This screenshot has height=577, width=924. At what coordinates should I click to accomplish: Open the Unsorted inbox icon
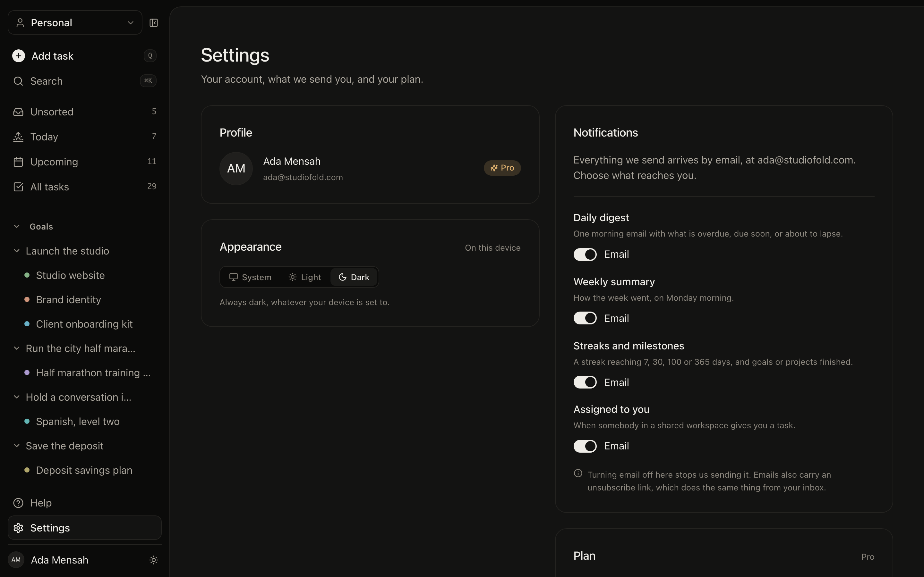click(18, 112)
